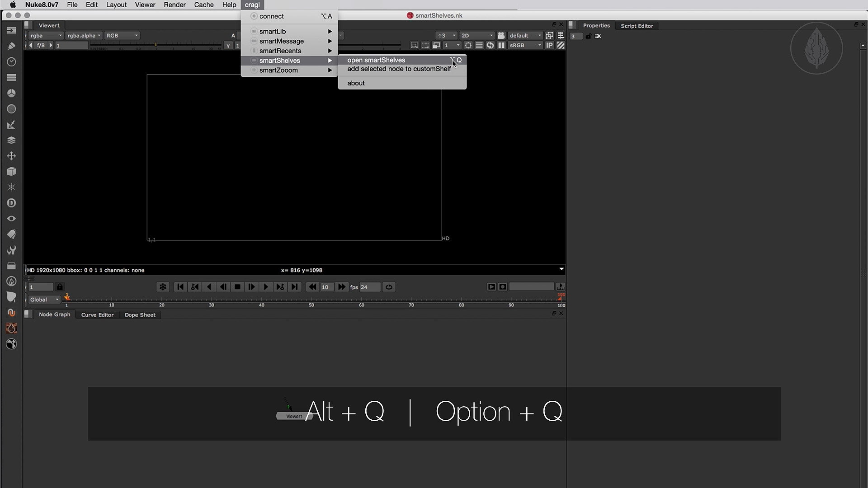Stop playback with the stop button
Screen dimensions: 868x488
point(237,287)
